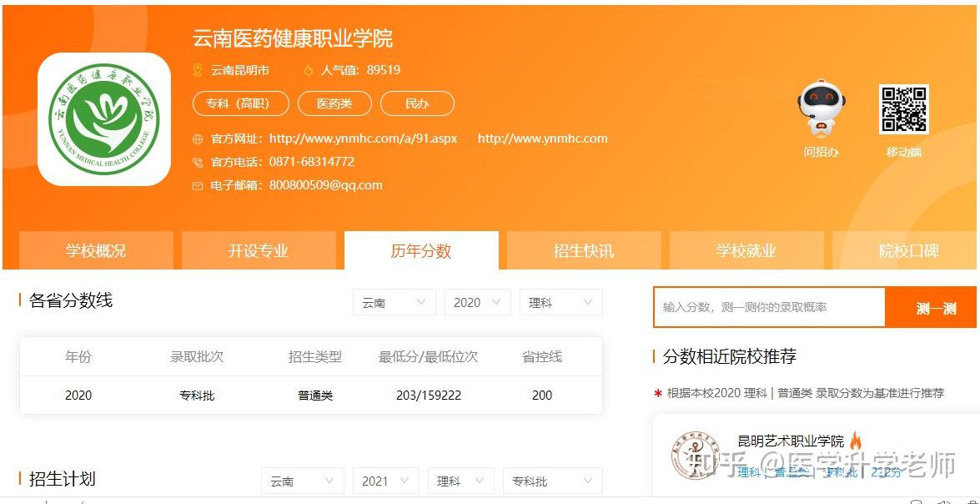Click the school title 云南医药健康职业学院
980x504 pixels.
click(293, 38)
